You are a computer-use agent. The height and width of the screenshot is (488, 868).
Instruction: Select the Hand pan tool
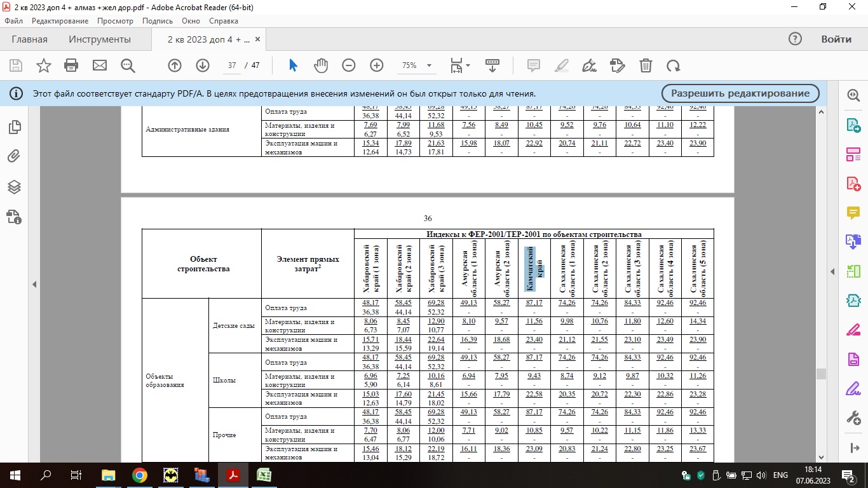pyautogui.click(x=321, y=65)
